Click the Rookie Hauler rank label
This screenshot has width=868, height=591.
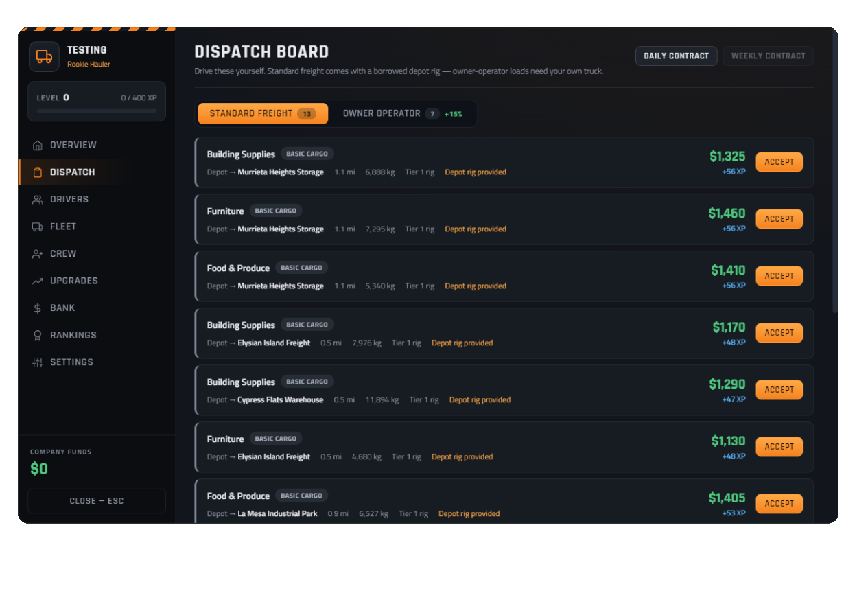coord(89,65)
